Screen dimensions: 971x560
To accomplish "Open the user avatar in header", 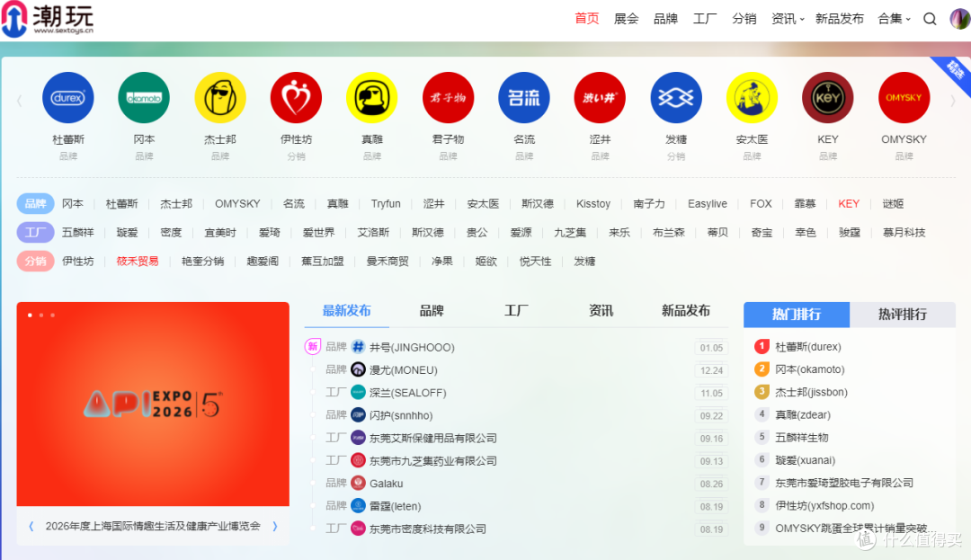I will pyautogui.click(x=960, y=19).
